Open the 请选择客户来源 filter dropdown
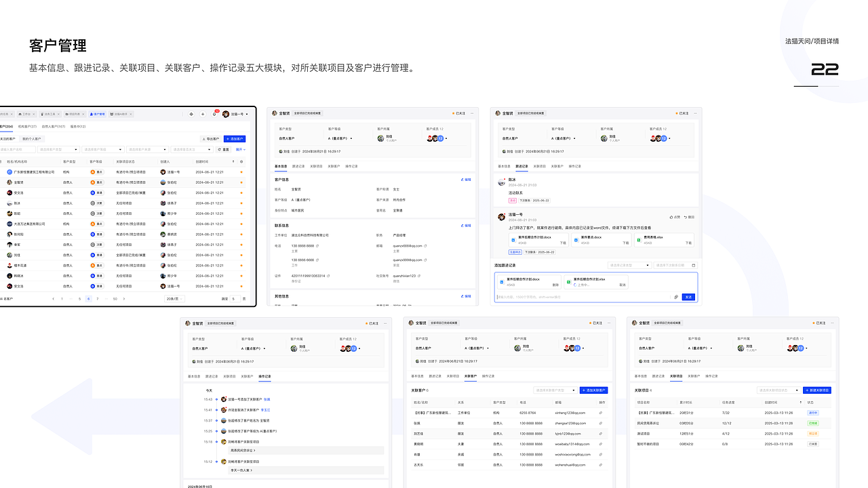The width and height of the screenshot is (868, 488). [x=148, y=149]
